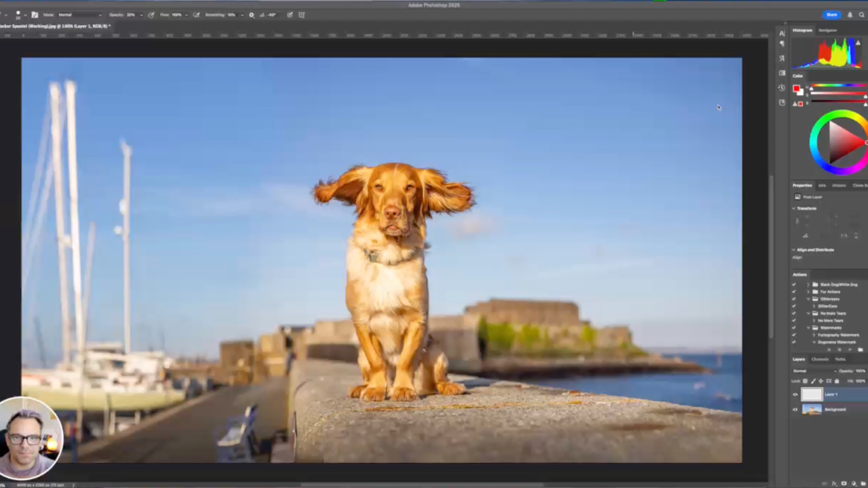Open the smoothing options gear icon
This screenshot has width=868, height=488.
(x=252, y=15)
